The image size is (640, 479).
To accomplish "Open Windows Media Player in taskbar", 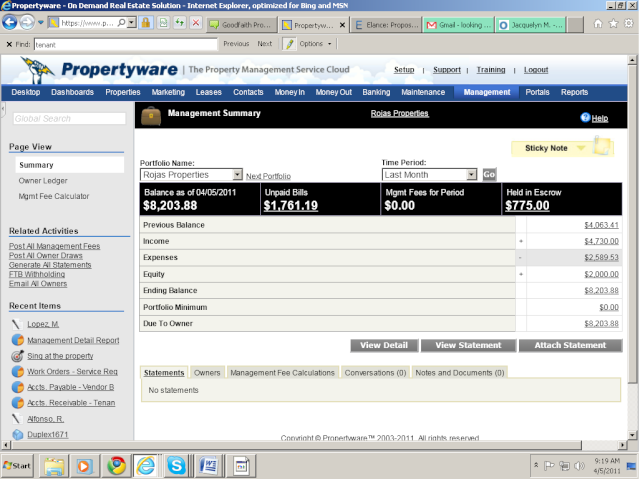I will coord(84,466).
